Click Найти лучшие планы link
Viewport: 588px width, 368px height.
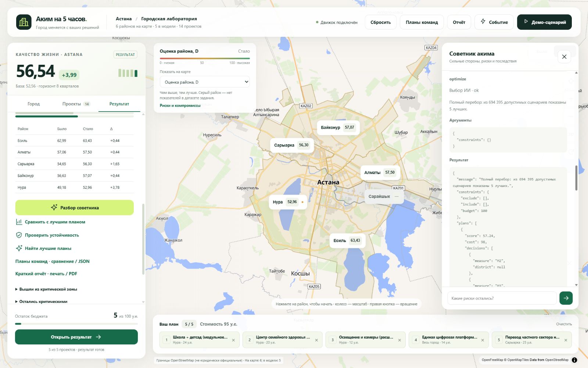(x=48, y=248)
